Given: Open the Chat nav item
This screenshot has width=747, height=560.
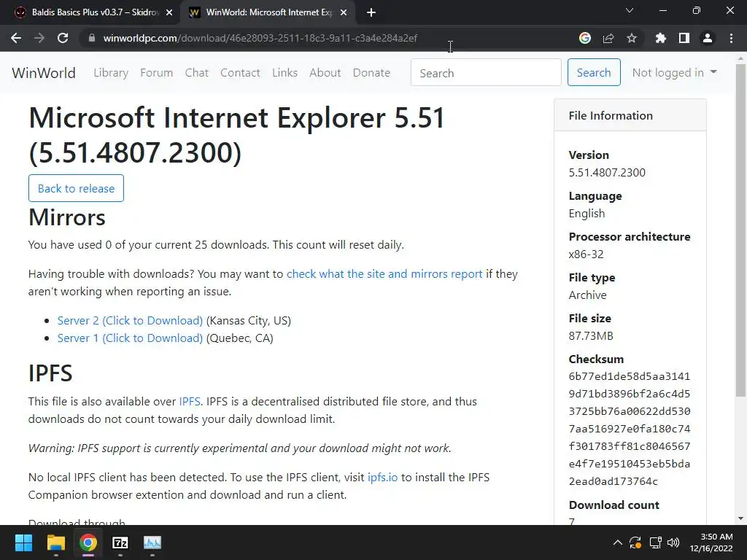Looking at the screenshot, I should (197, 73).
